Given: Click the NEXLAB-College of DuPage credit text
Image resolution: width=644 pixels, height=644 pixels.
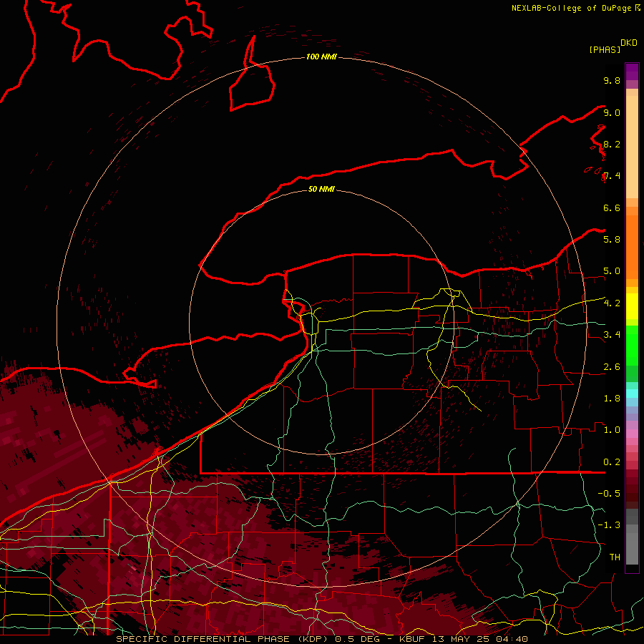Looking at the screenshot, I should point(572,8).
